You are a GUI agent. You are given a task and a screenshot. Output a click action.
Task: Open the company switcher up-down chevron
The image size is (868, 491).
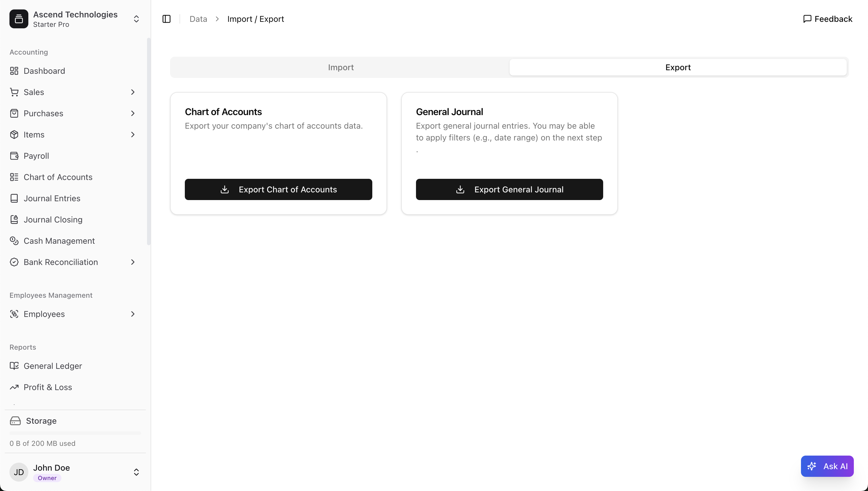pyautogui.click(x=136, y=19)
